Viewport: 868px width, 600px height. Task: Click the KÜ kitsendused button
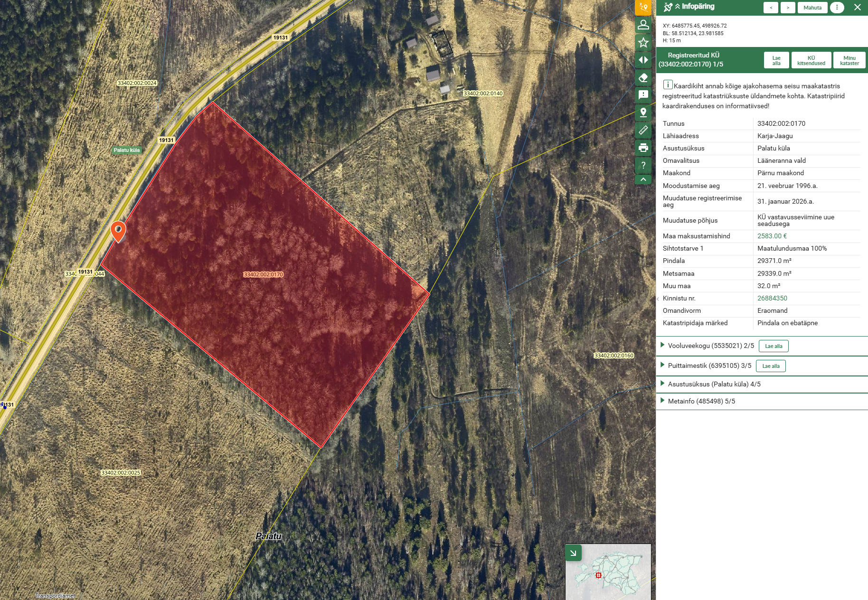pos(811,60)
